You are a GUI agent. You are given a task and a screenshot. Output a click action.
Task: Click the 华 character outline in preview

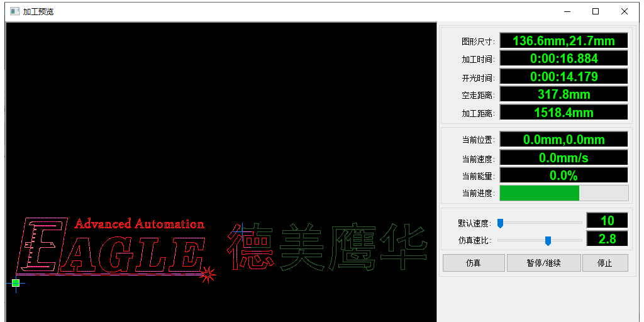(403, 247)
